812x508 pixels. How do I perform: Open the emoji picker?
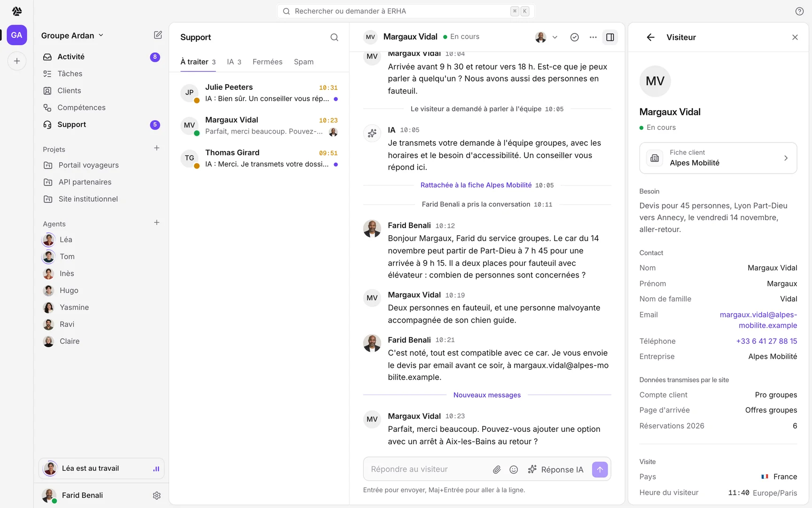514,469
